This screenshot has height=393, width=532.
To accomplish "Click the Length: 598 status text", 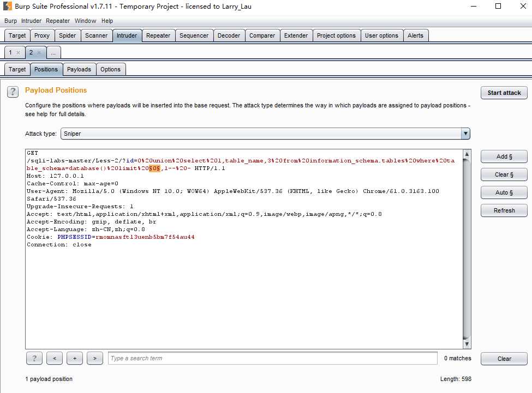I will click(456, 379).
